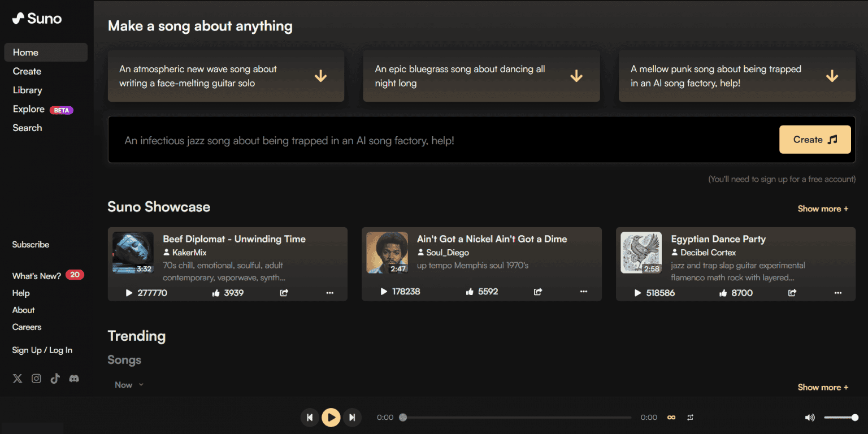Open the Explore beta page in the sidebar
The image size is (868, 434).
(x=29, y=109)
